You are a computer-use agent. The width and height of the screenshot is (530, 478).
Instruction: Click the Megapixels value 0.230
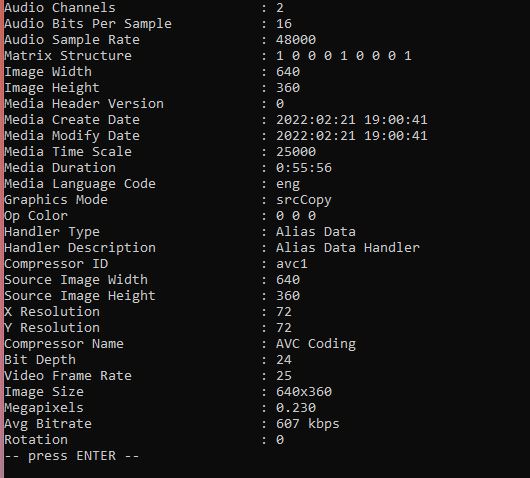coord(296,408)
